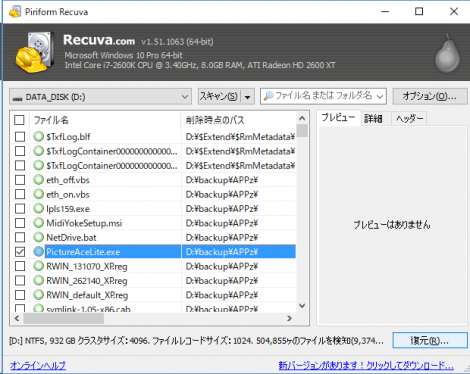Image resolution: width=470 pixels, height=374 pixels.
Task: Select the RWIN_131070_XP.reg file name
Action: point(87,266)
